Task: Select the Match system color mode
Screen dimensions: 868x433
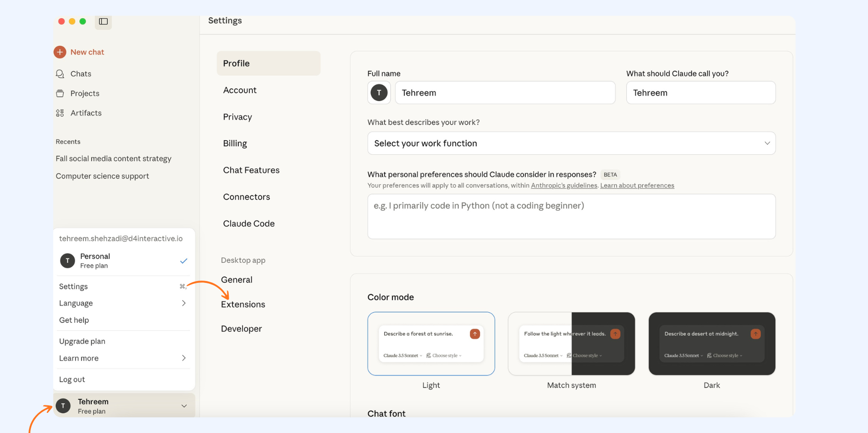Action: tap(571, 344)
